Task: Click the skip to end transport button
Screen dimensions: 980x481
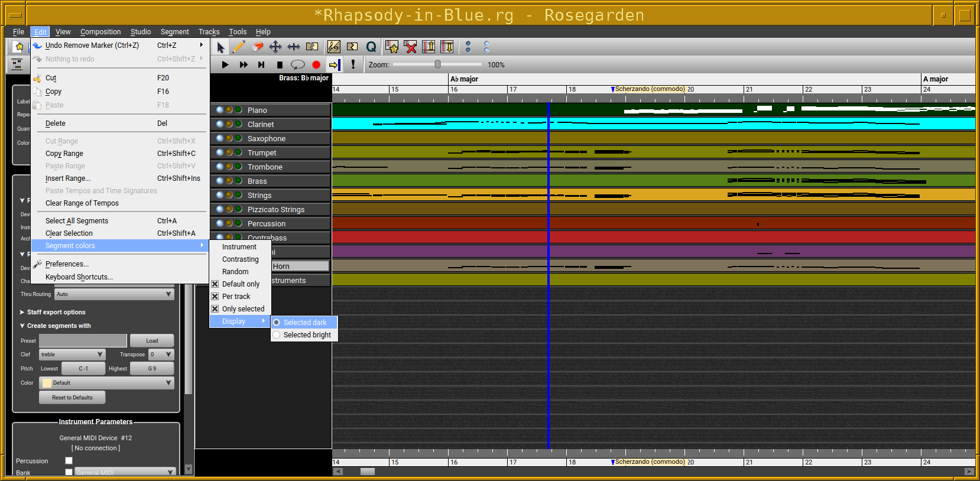Action: [261, 64]
